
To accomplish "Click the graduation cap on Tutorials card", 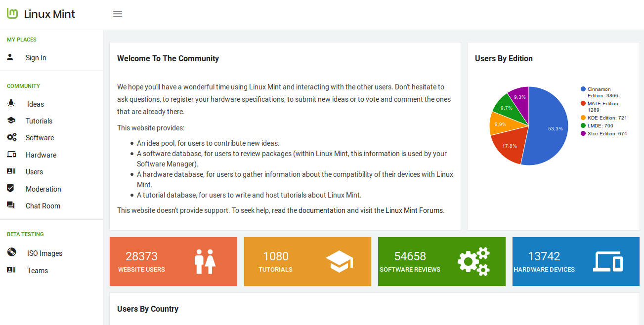I will point(340,261).
